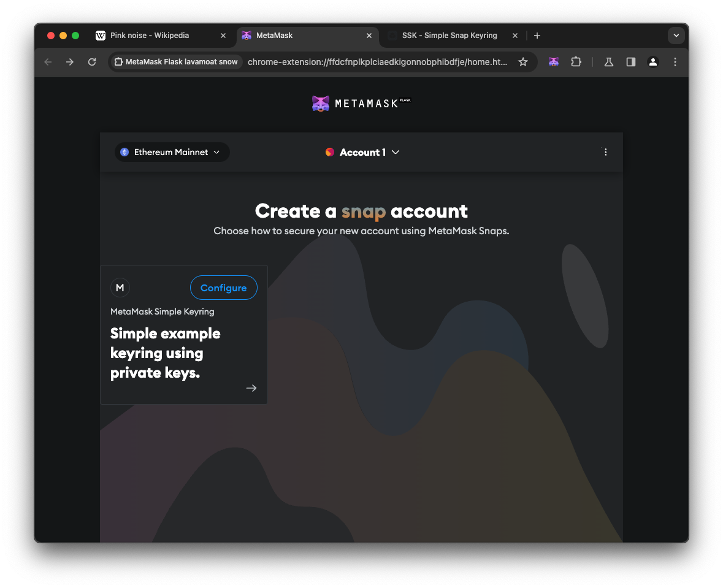Open the Ethereum Mainnet network selector
This screenshot has width=723, height=588.
pos(172,152)
